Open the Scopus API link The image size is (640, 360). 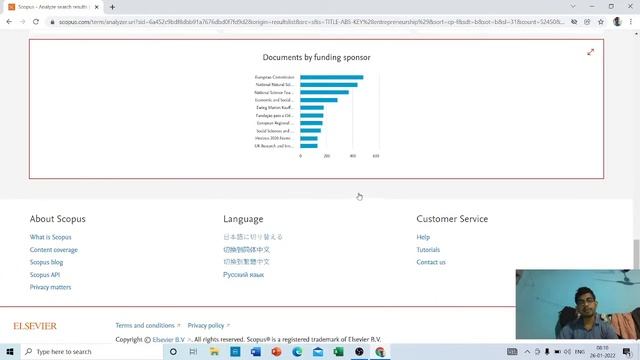pos(45,275)
